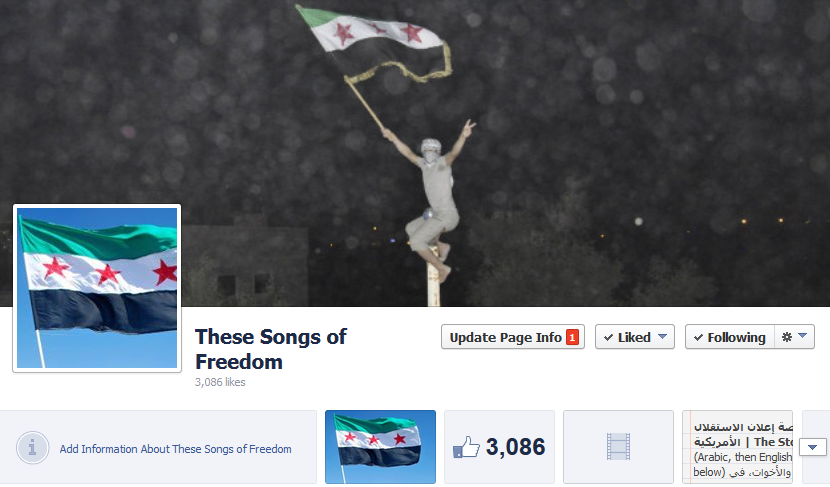Open the 3,086 likes tab

499,447
